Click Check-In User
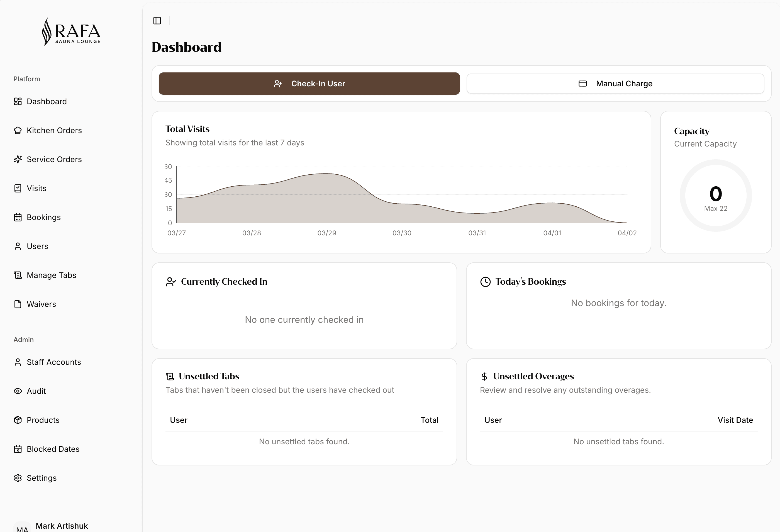This screenshot has height=532, width=780. coord(308,83)
